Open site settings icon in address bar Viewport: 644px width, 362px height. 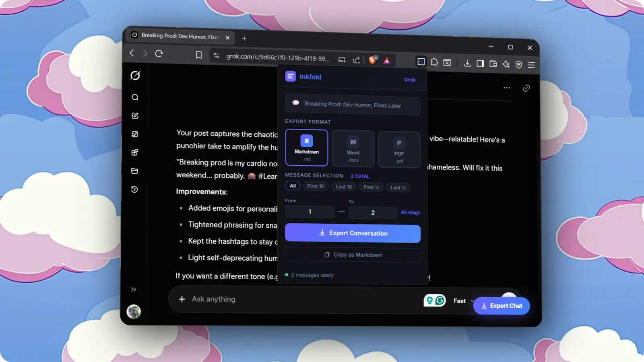point(217,56)
